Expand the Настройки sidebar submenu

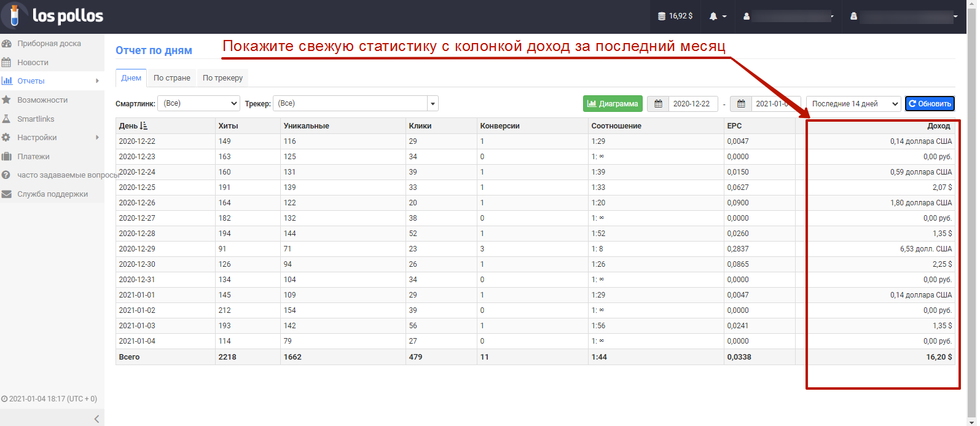[x=97, y=138]
